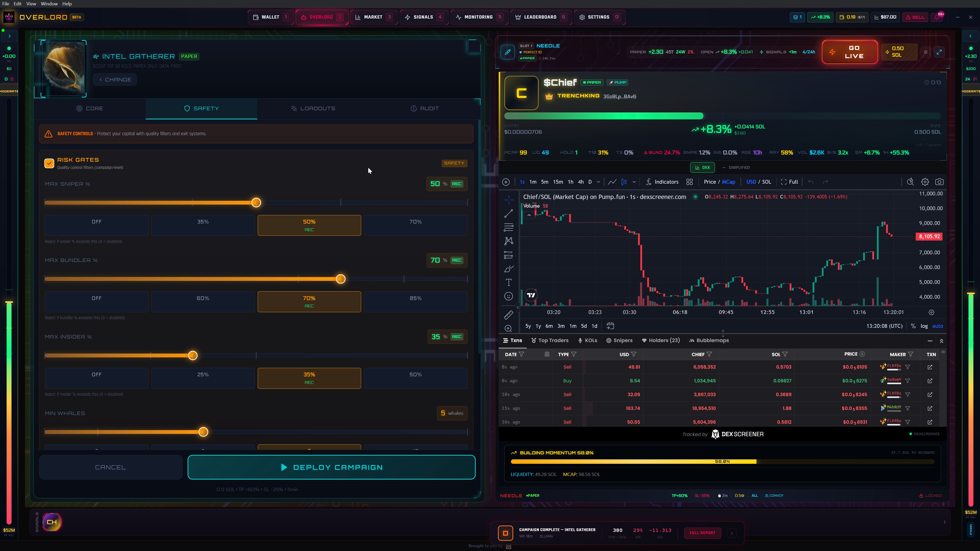This screenshot has width=980, height=551.
Task: Open the extra timeframes dropdown next to D
Action: coord(598,182)
